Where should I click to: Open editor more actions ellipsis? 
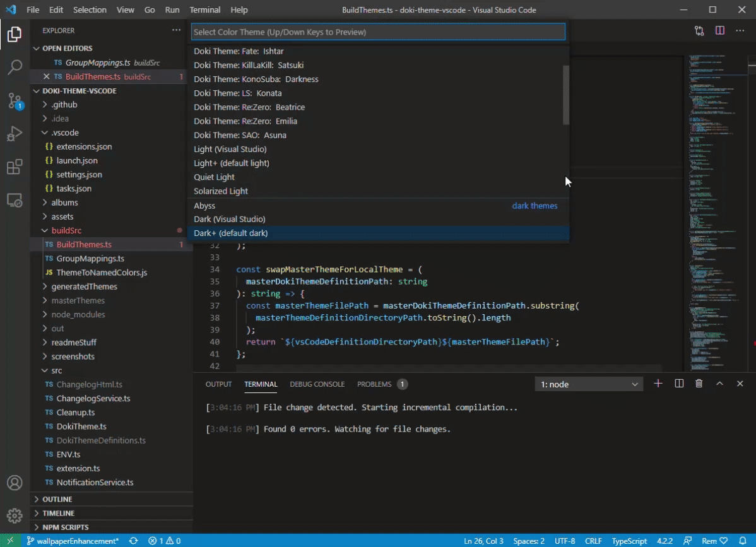(x=740, y=30)
